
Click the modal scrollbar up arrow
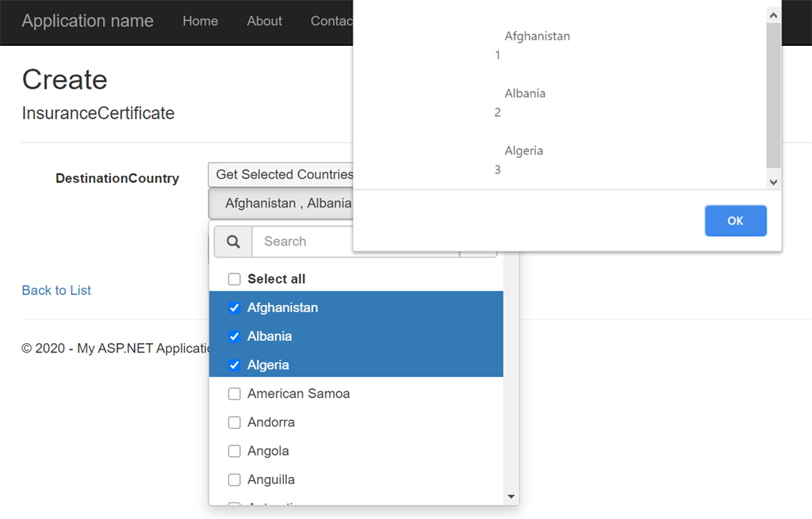coord(772,14)
